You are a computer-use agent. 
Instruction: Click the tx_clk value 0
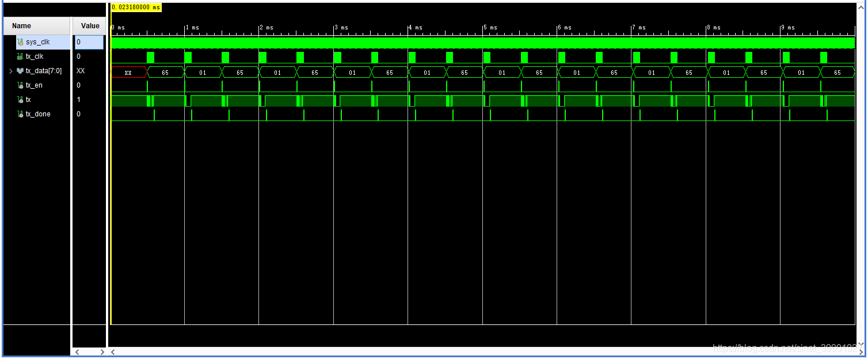(x=79, y=56)
